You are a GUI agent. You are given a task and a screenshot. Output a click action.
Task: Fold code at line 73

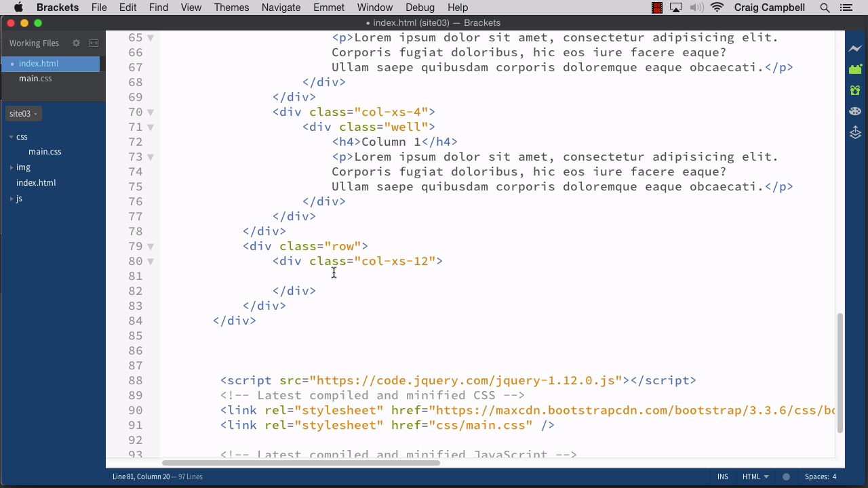pos(151,157)
